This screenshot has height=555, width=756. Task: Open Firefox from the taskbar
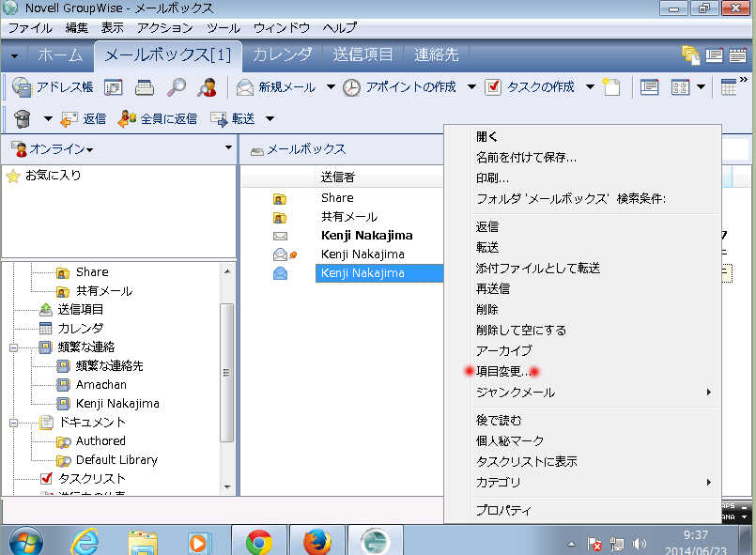[x=316, y=542]
